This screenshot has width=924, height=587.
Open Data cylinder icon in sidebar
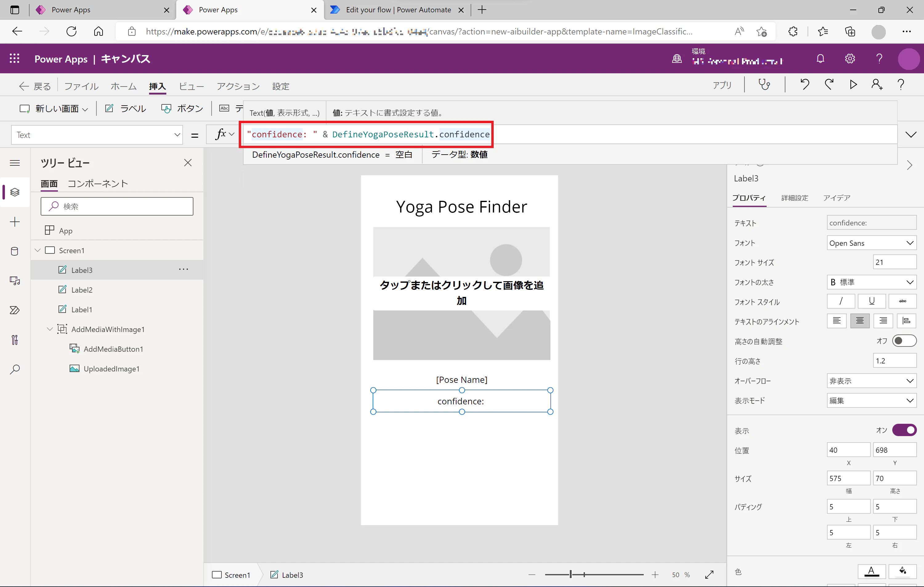click(14, 251)
